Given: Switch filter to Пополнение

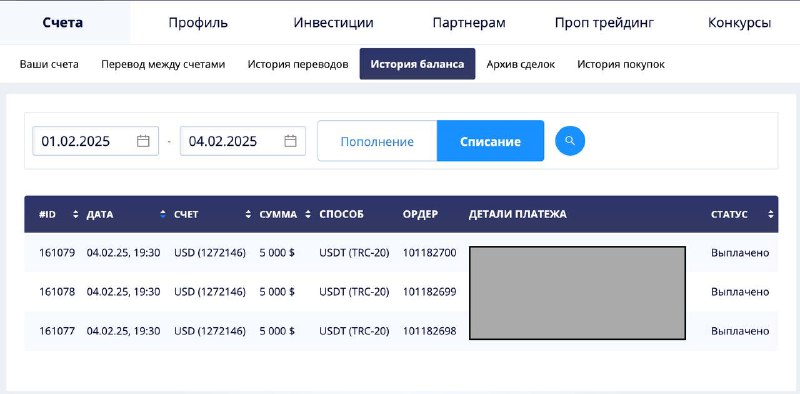Looking at the screenshot, I should [377, 141].
